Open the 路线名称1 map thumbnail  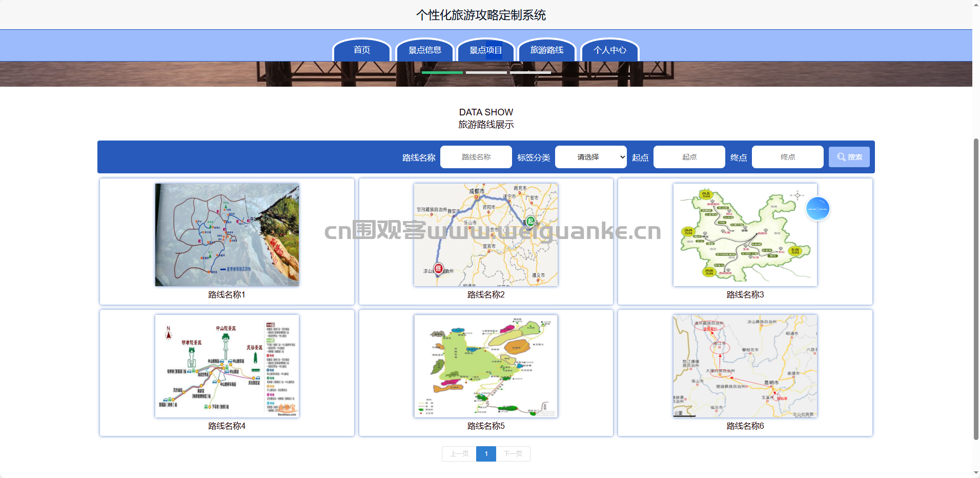[227, 235]
